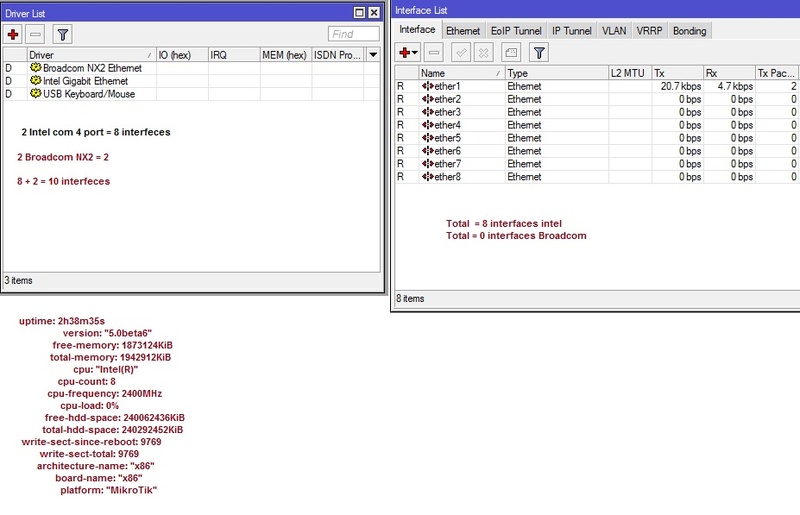Image resolution: width=800 pixels, height=515 pixels.
Task: Click the L2 MTU column header
Action: coord(631,73)
